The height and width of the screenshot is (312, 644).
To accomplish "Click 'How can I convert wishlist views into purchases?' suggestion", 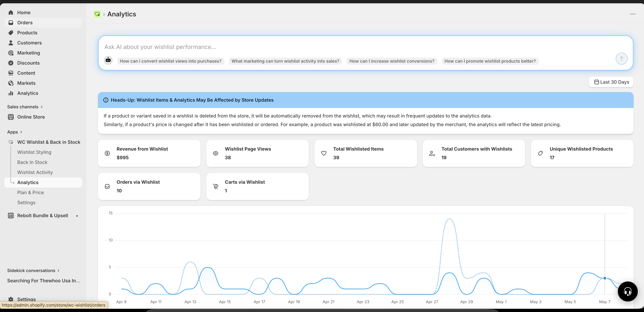I will point(170,61).
